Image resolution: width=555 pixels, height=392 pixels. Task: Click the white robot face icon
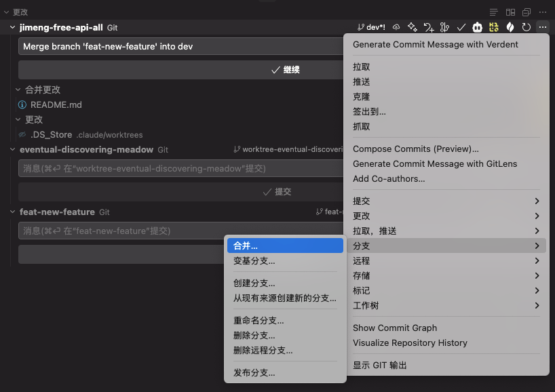coord(477,27)
